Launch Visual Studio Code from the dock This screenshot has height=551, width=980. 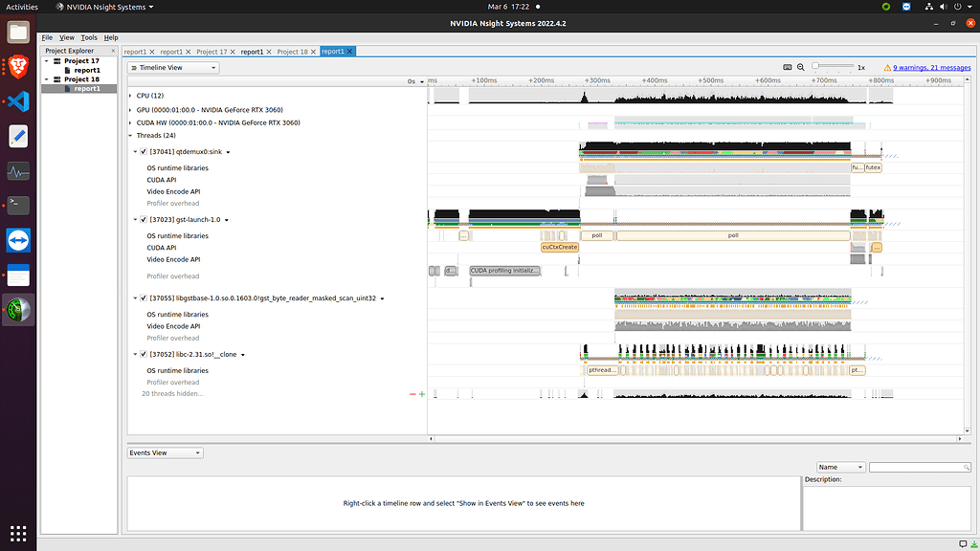[17, 100]
